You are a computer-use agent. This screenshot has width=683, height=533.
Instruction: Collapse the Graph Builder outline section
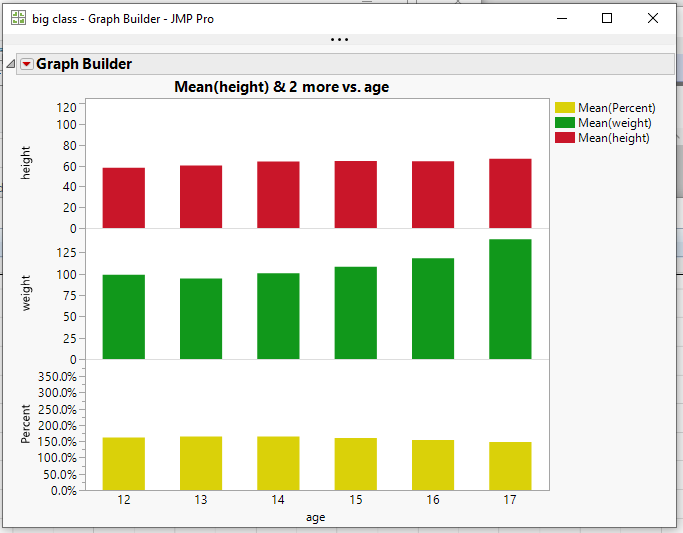10,64
